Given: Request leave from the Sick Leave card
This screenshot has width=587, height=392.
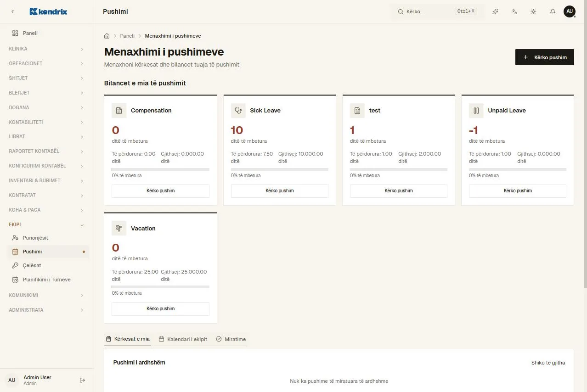Looking at the screenshot, I should (279, 191).
